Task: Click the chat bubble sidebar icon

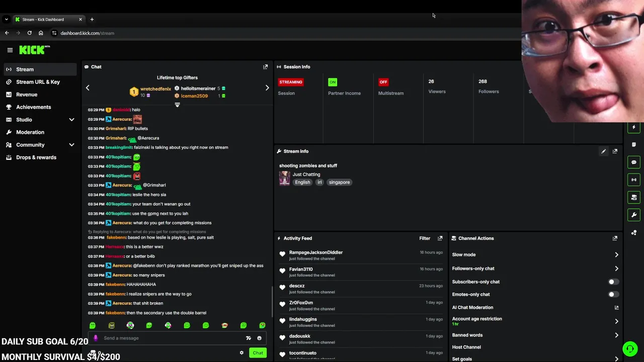Action: [634, 162]
